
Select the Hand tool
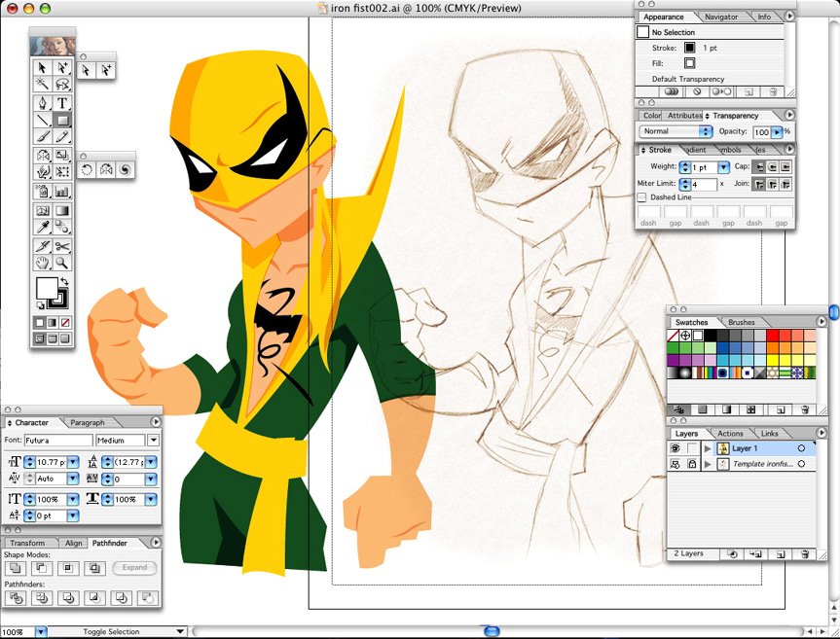(x=42, y=263)
